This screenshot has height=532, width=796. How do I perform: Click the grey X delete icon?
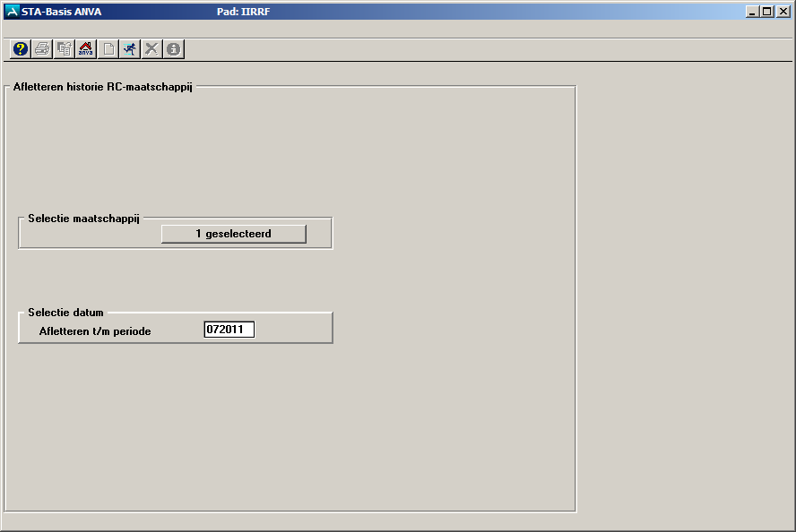pos(151,49)
